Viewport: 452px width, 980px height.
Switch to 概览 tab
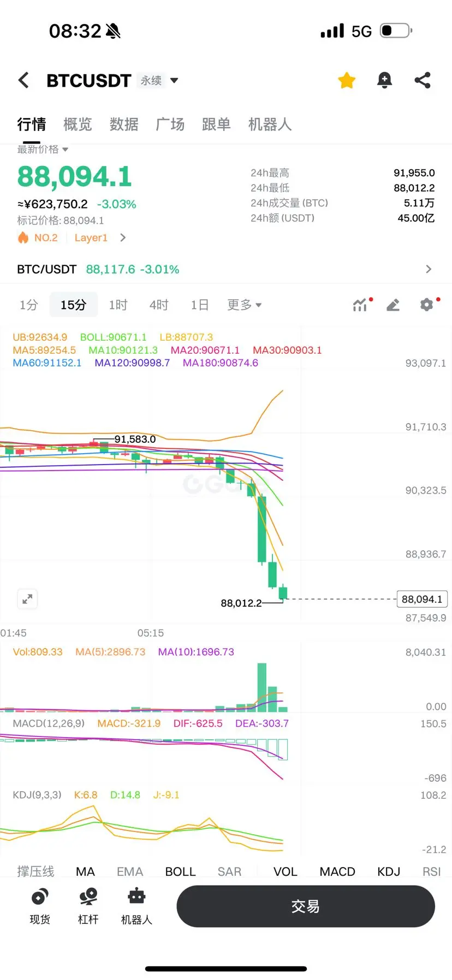[x=78, y=124]
